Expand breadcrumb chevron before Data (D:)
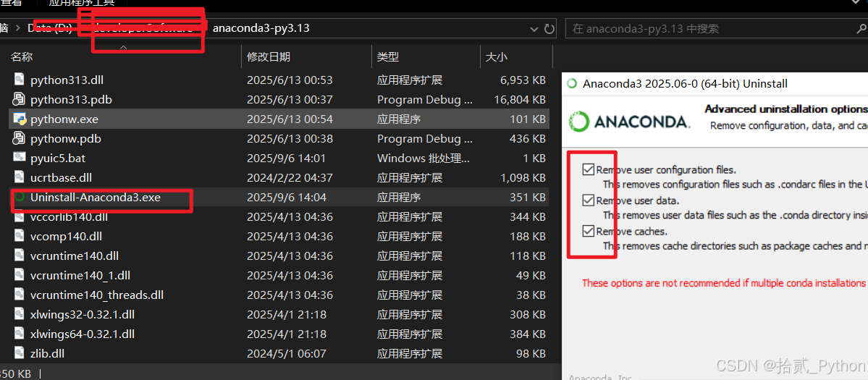This screenshot has width=868, height=380. click(x=18, y=28)
